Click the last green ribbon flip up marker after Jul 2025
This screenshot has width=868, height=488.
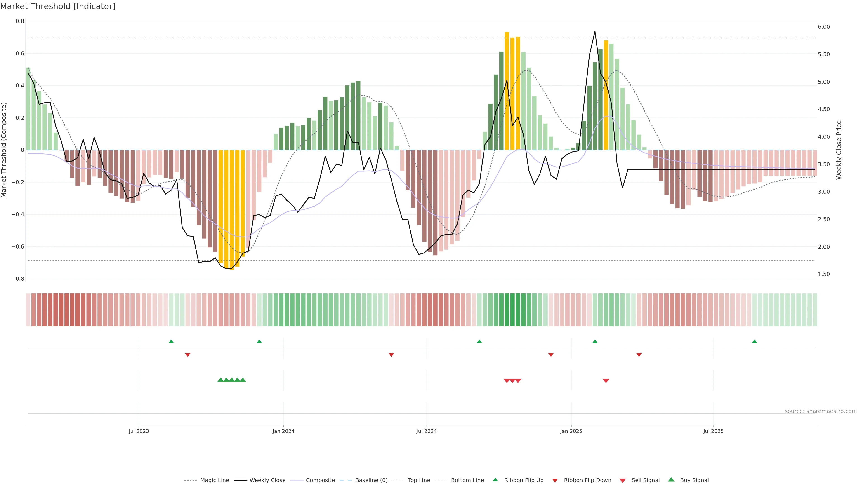755,342
